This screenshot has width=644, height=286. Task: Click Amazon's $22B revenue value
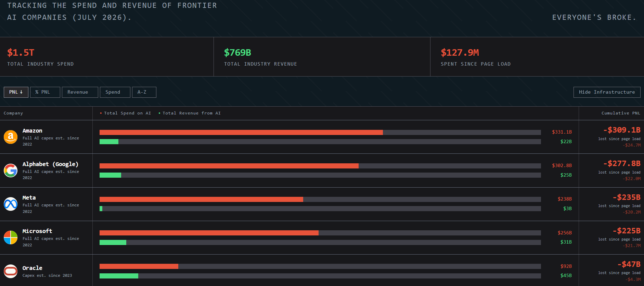click(566, 141)
